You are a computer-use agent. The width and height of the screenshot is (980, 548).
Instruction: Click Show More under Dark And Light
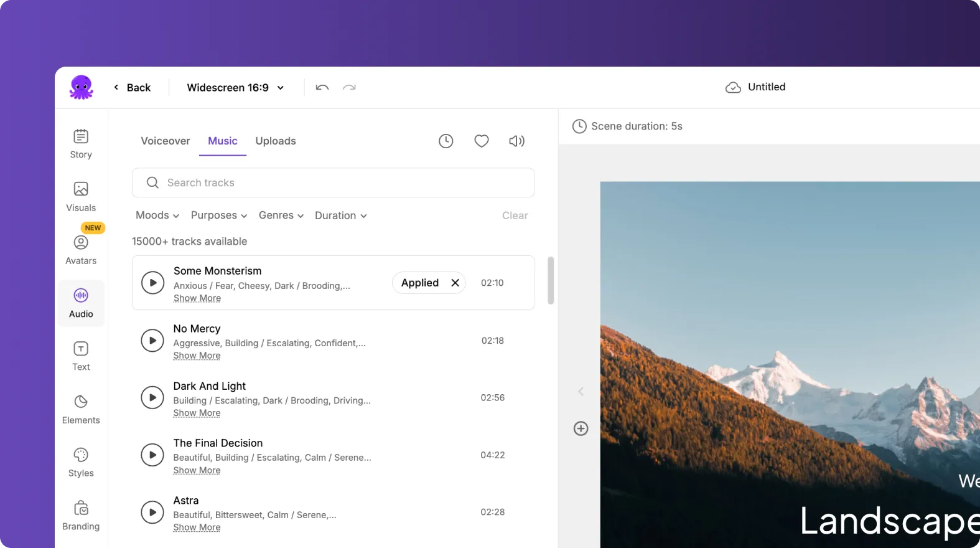coord(197,413)
